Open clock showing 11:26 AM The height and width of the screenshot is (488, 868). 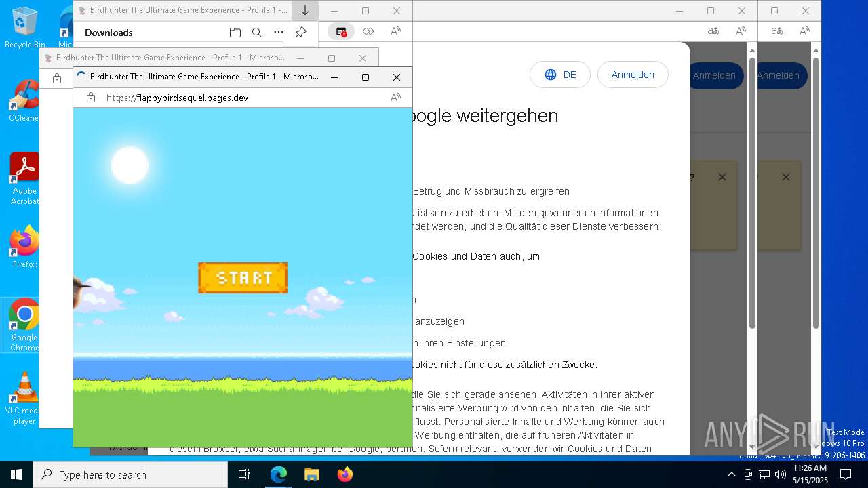click(810, 474)
